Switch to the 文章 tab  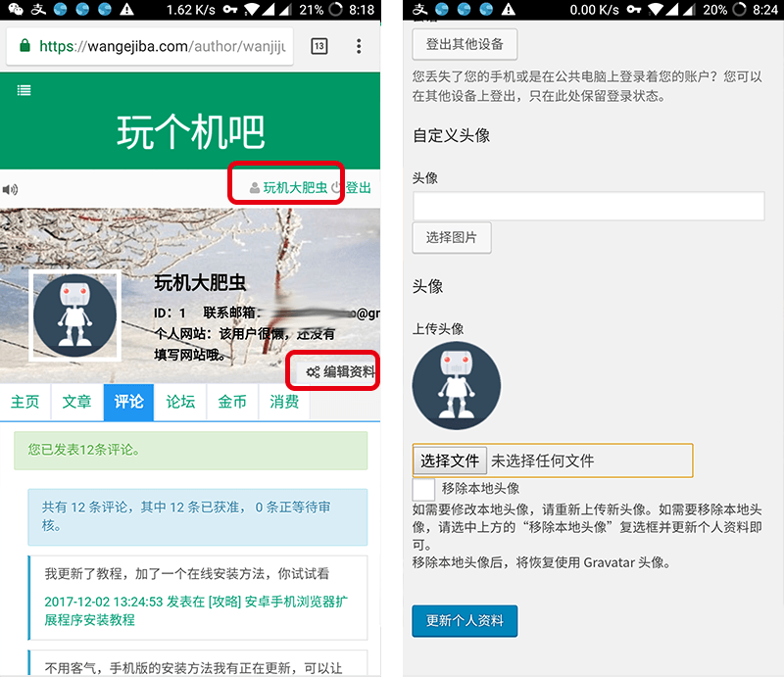tap(76, 402)
